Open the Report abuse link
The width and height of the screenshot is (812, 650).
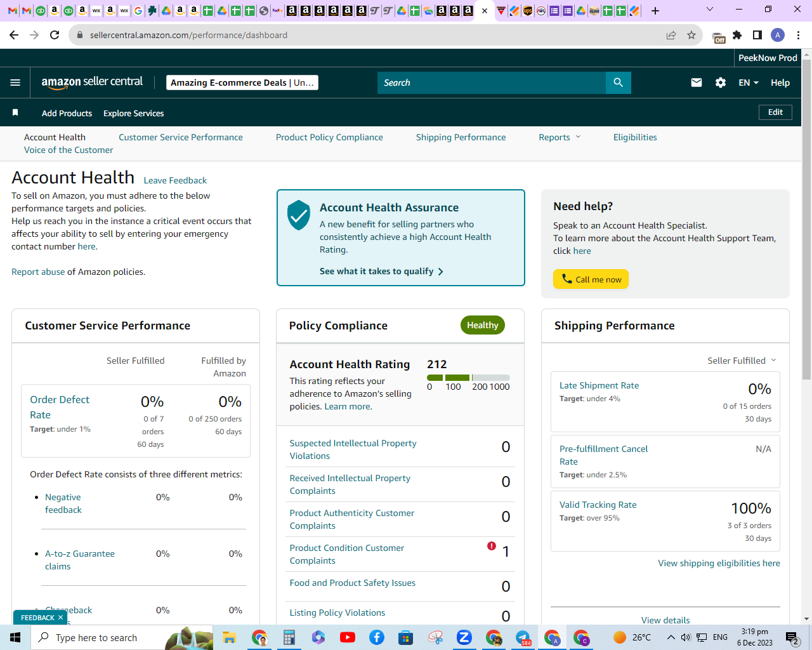coord(38,272)
